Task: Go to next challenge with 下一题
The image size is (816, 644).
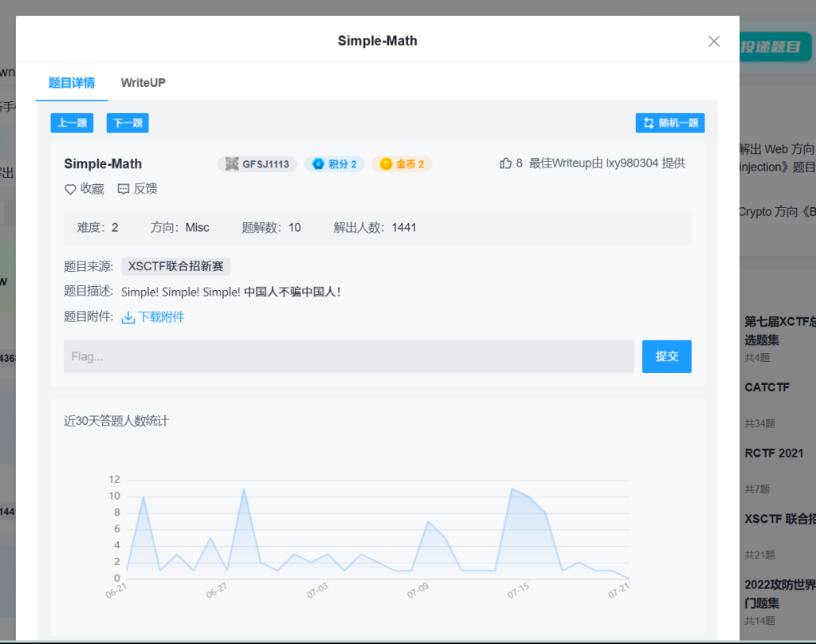Action: pos(127,123)
